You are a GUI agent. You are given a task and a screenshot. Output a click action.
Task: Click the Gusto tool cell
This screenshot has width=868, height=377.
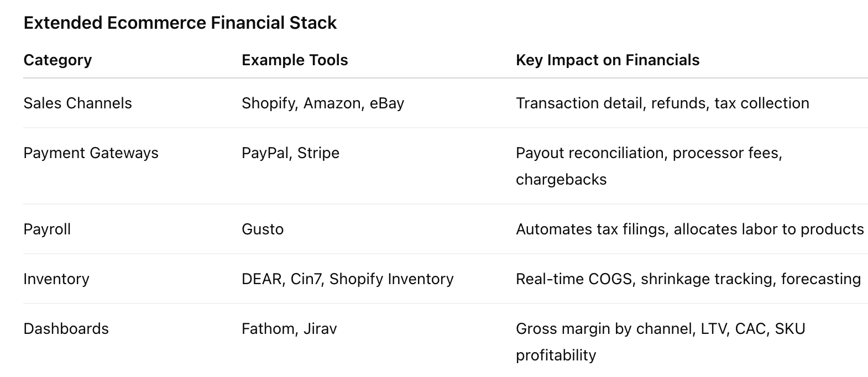tap(262, 229)
